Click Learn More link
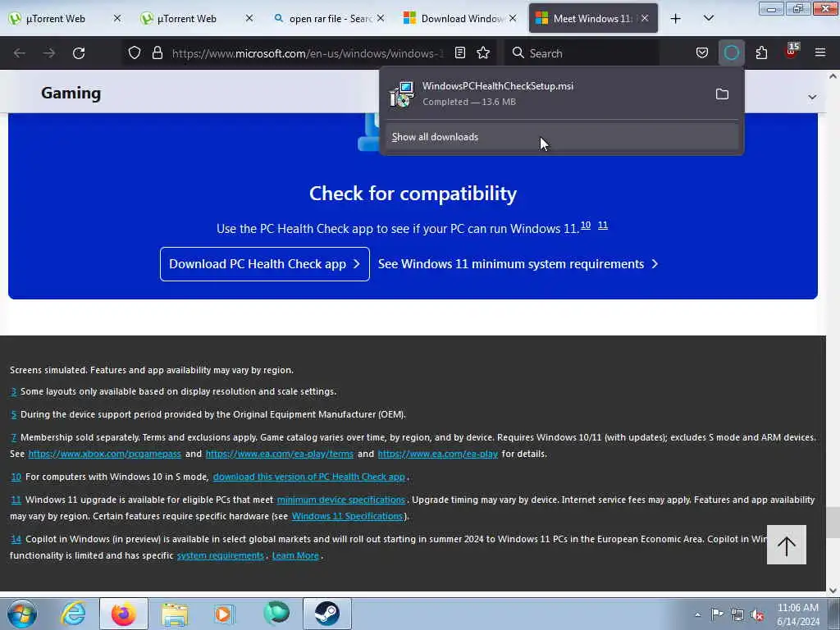Viewport: 840px width, 630px height. coord(295,555)
